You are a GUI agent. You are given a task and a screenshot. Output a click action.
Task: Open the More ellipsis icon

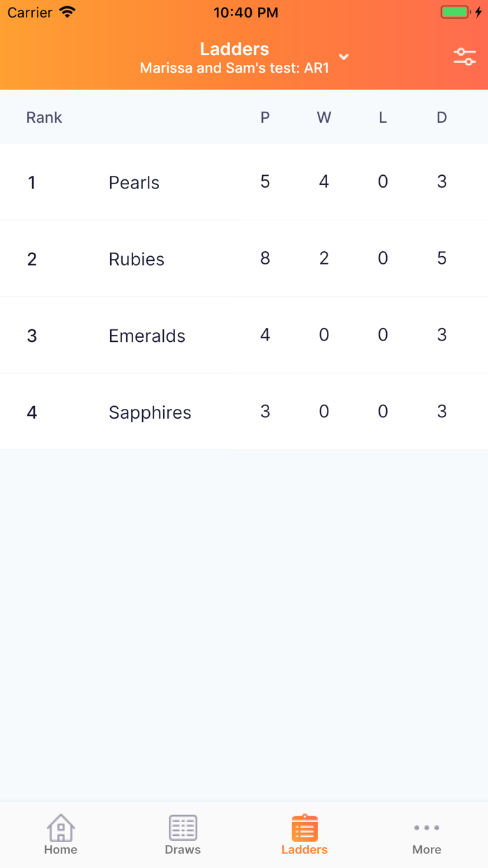coord(426,828)
